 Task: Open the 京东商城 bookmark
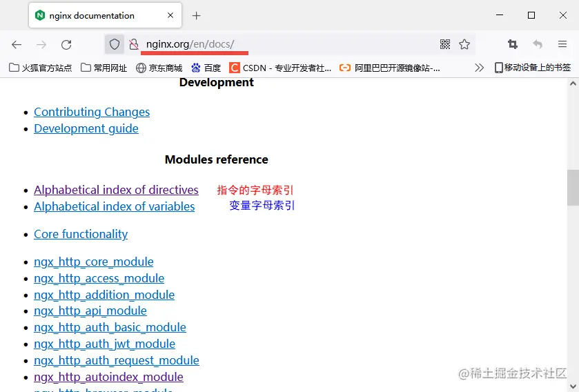[159, 68]
